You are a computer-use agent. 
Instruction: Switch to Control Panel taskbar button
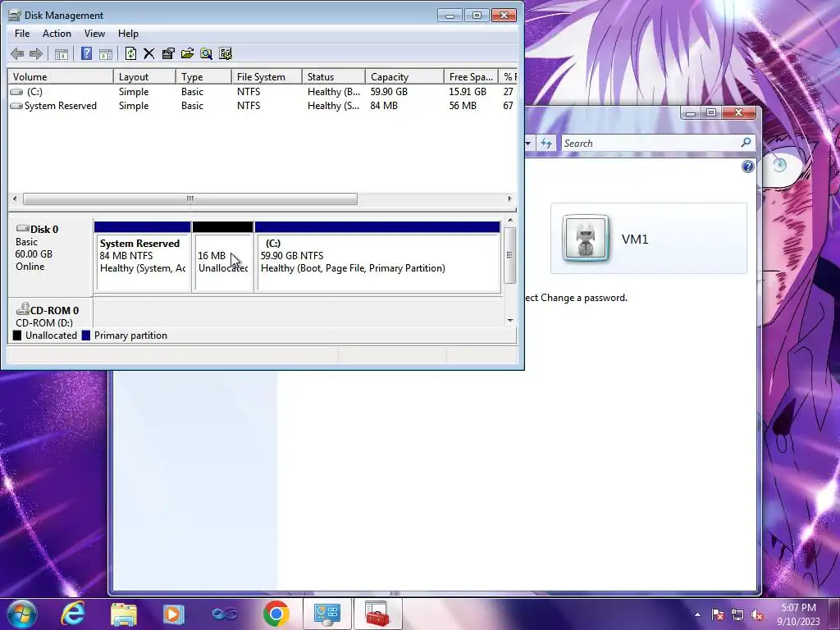(x=326, y=614)
